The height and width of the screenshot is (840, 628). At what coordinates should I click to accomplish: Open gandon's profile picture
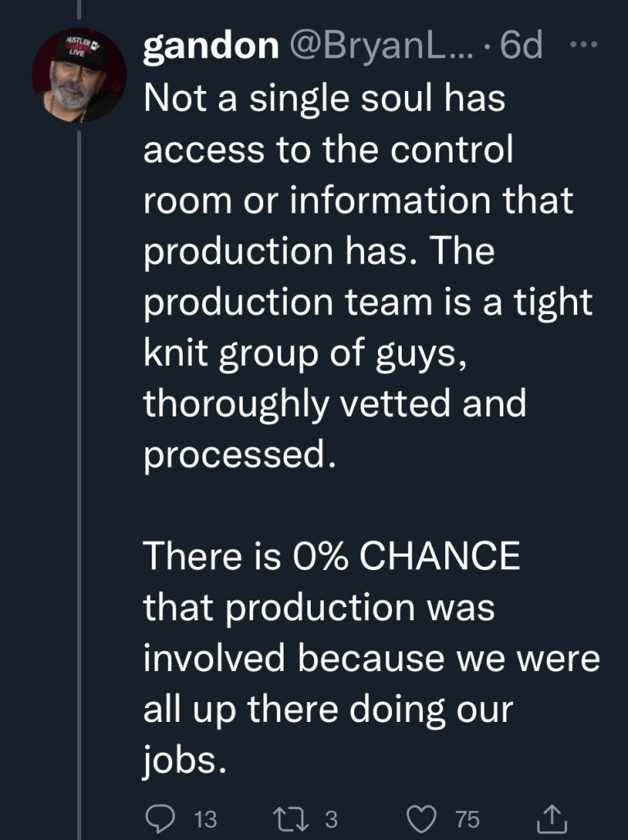[79, 76]
